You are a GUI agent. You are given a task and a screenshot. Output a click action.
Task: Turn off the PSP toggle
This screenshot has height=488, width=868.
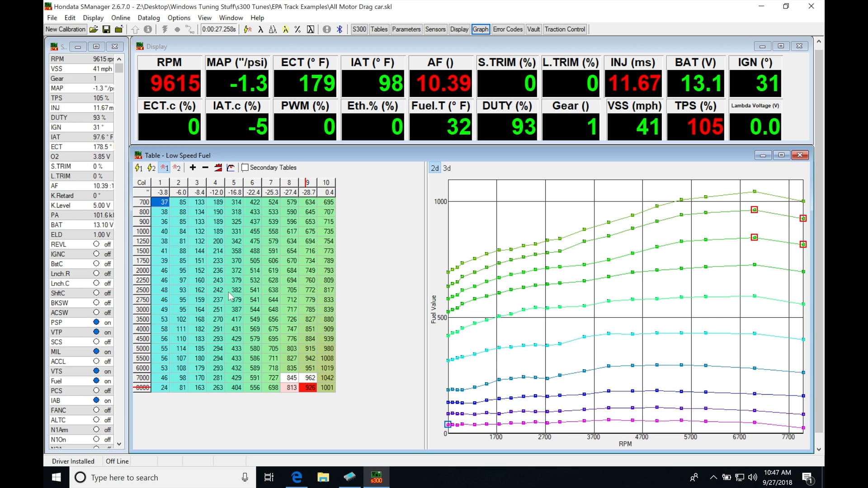[x=95, y=322]
